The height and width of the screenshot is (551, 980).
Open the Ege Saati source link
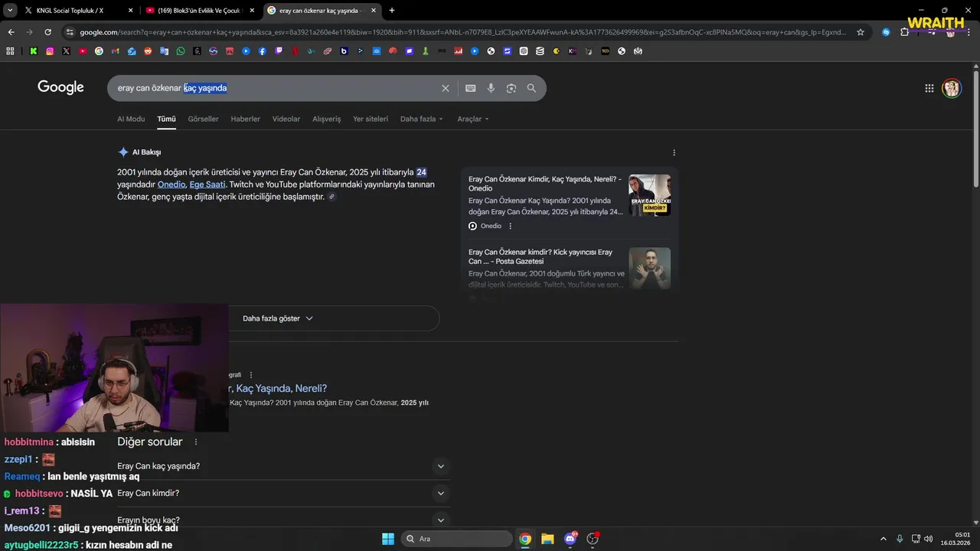pyautogui.click(x=207, y=184)
